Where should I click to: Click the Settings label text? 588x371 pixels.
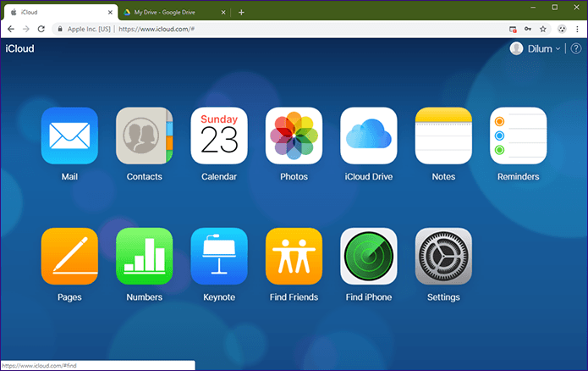[x=443, y=297]
